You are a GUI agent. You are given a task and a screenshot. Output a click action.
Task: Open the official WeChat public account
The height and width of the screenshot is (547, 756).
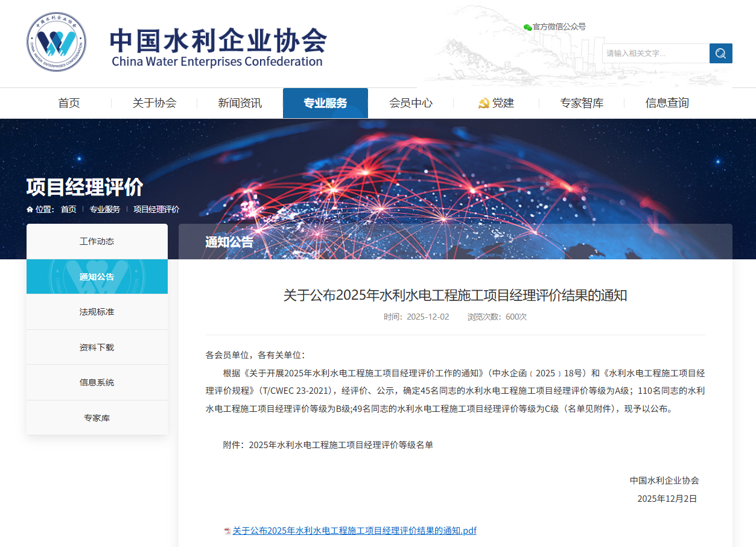click(x=554, y=27)
